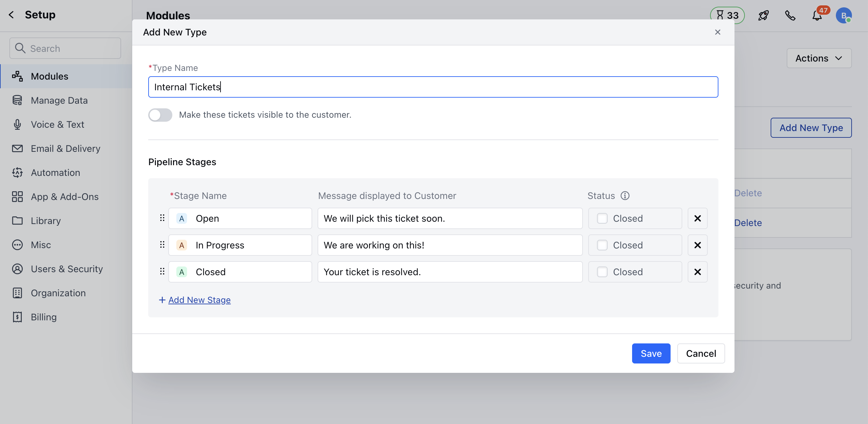Delete the In Progress stage row
868x424 pixels.
pos(697,245)
